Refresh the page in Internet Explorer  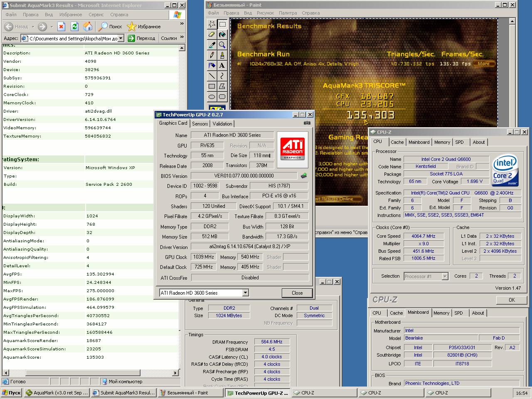pyautogui.click(x=74, y=27)
